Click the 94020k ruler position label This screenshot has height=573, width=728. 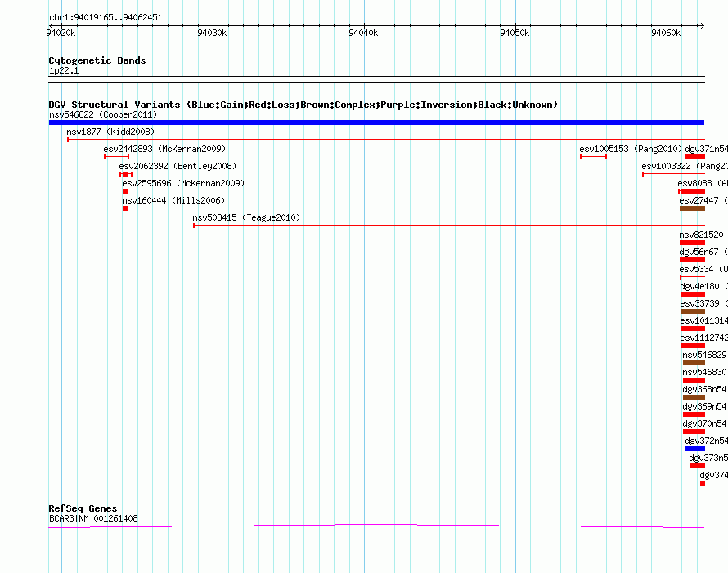click(x=61, y=33)
